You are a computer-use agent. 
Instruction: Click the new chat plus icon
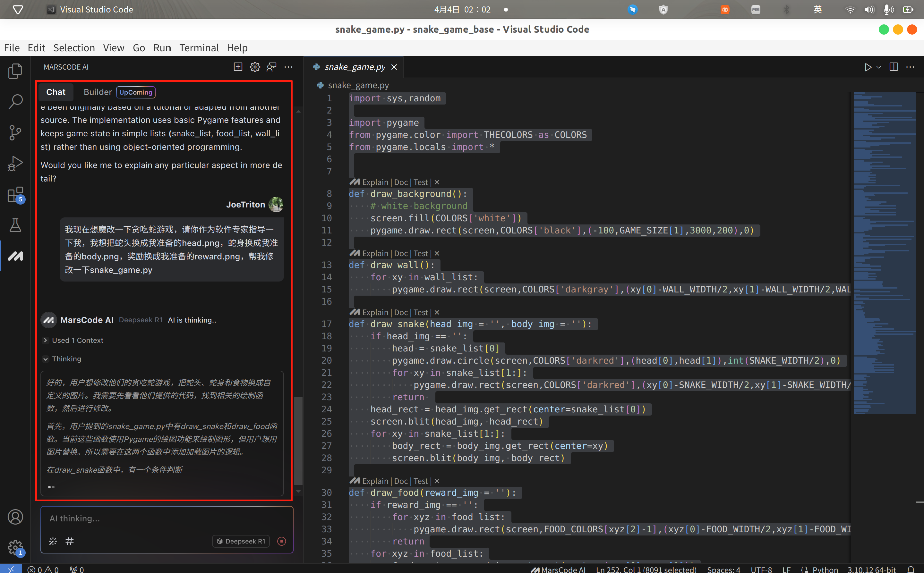238,67
